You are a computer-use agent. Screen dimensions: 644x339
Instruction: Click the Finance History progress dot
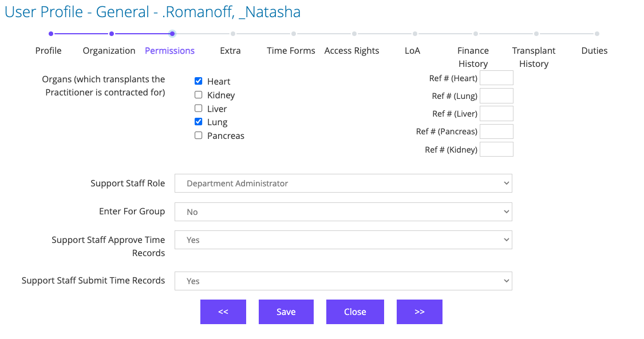click(476, 34)
